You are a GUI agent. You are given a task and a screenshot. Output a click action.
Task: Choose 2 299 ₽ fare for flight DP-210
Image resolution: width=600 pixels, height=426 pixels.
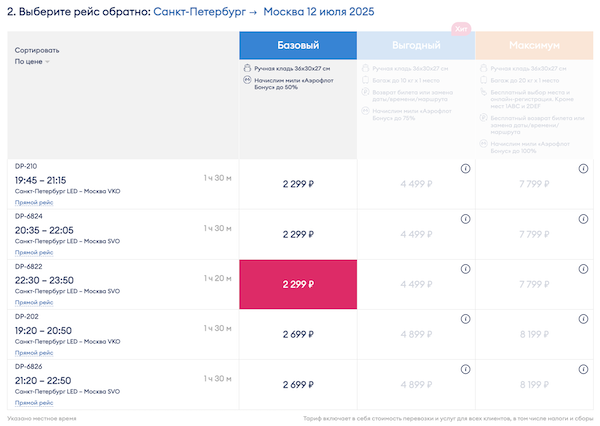(297, 184)
